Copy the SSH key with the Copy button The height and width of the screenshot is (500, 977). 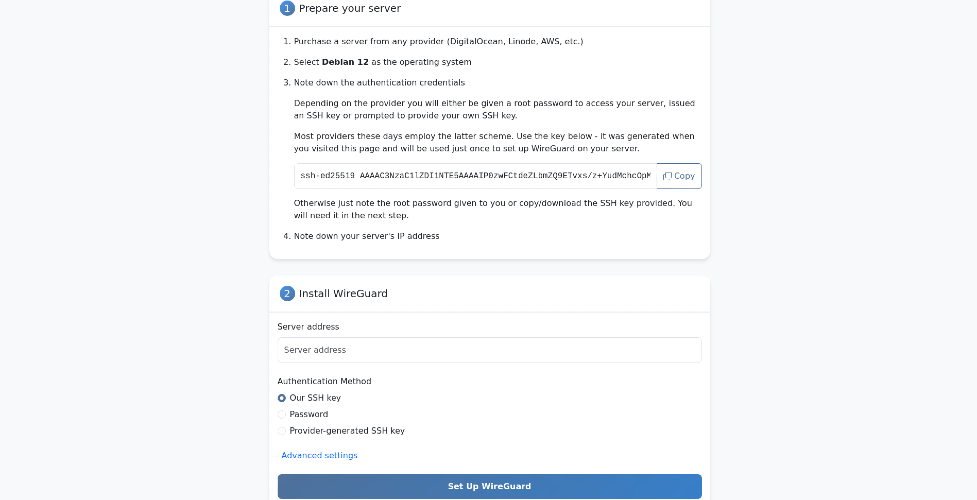click(679, 176)
